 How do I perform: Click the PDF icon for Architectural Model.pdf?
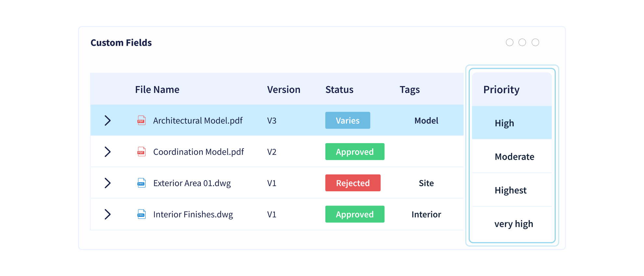141,120
